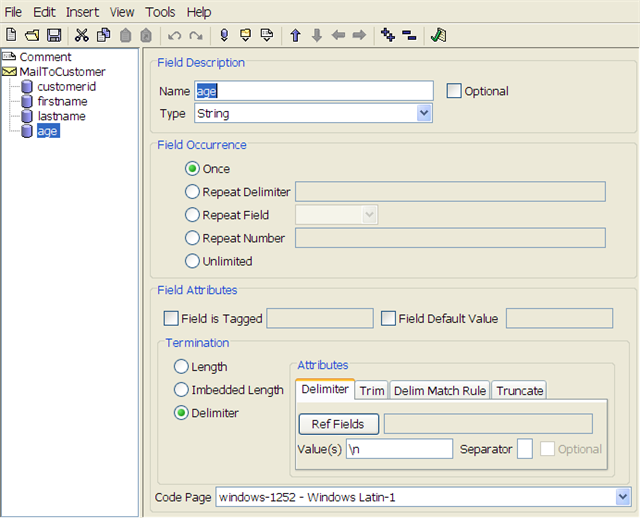Image resolution: width=640 pixels, height=518 pixels.
Task: Click the Expand all tree icon
Action: pos(388,35)
